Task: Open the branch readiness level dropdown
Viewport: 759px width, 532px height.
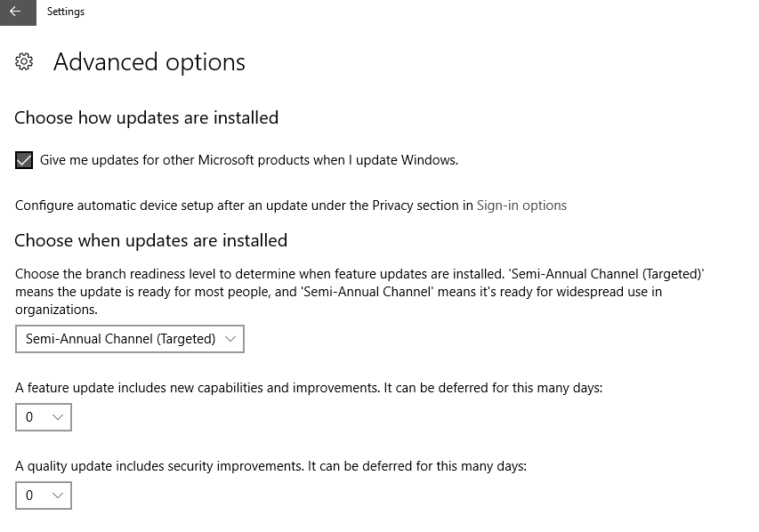Action: click(129, 339)
